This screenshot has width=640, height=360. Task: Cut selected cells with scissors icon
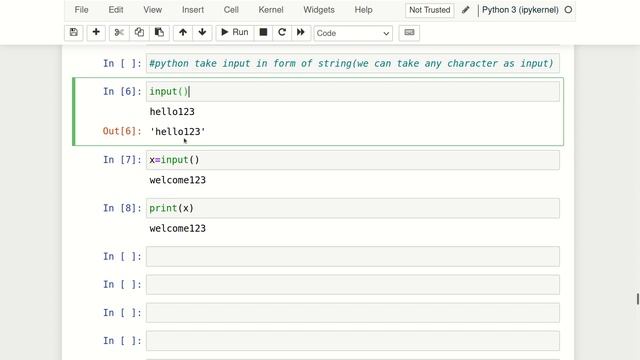tap(119, 33)
